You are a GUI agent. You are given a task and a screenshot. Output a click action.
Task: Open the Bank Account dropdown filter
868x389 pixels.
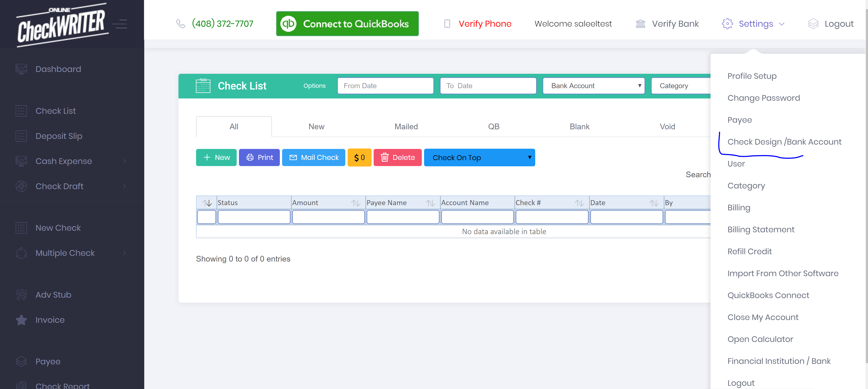tap(593, 86)
